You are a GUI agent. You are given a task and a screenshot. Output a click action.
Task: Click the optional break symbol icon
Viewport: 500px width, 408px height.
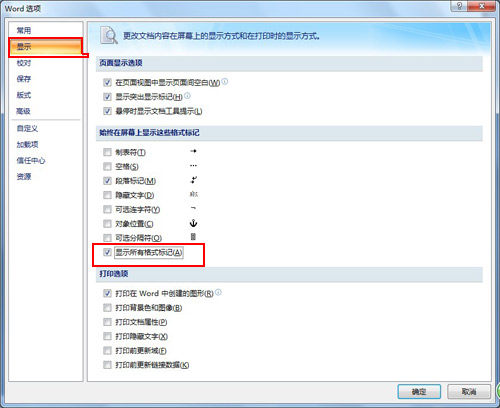tap(193, 237)
